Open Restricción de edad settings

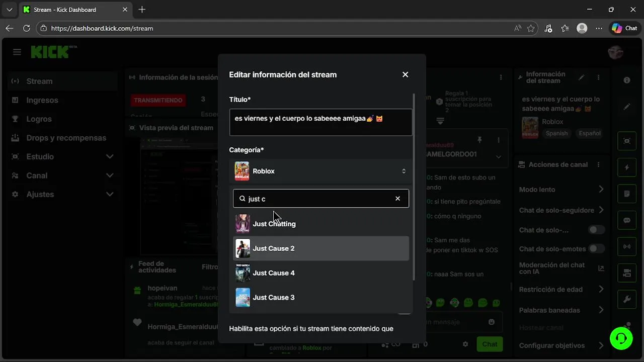pos(561,290)
